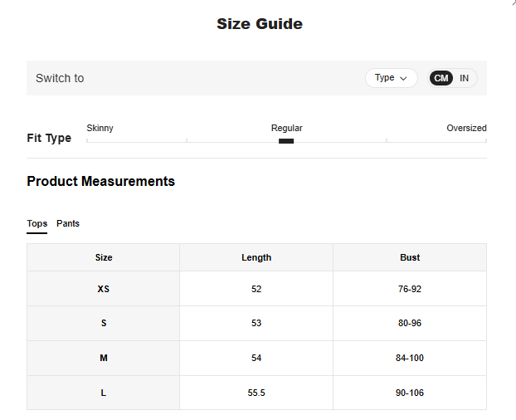Switch units to IN

tap(464, 78)
